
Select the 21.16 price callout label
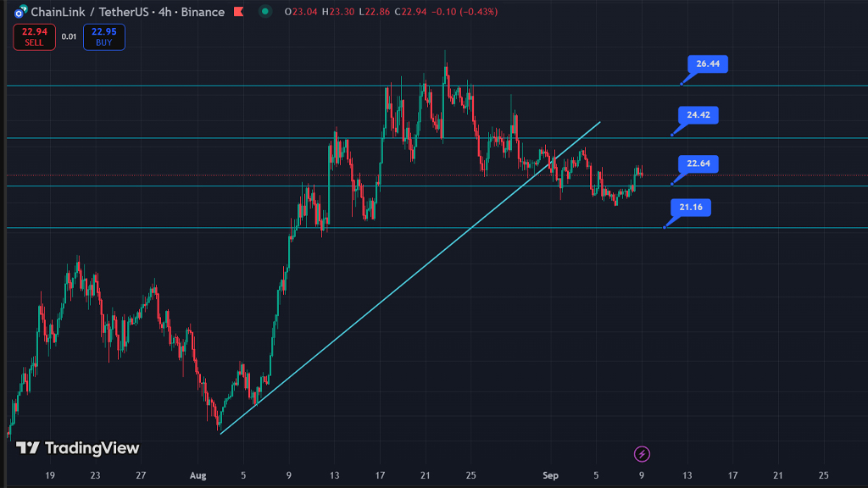point(691,207)
